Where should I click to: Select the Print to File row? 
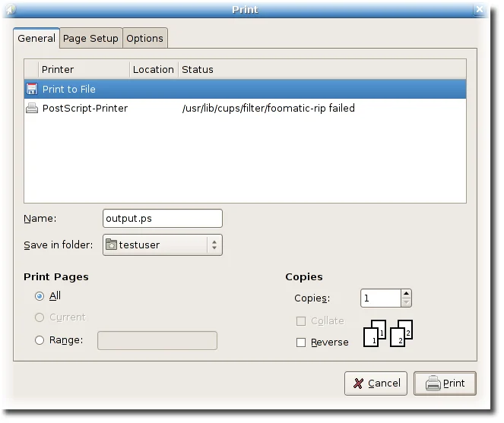click(x=245, y=89)
